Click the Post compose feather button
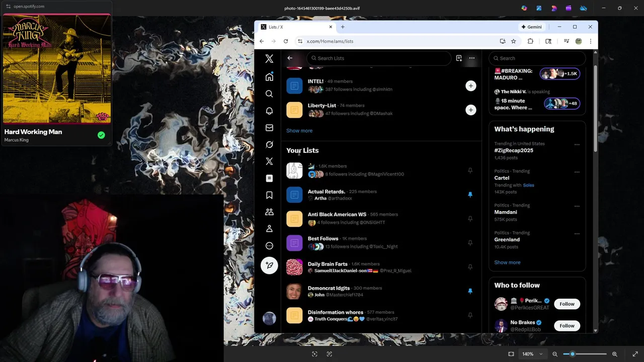This screenshot has height=362, width=644. click(x=269, y=265)
